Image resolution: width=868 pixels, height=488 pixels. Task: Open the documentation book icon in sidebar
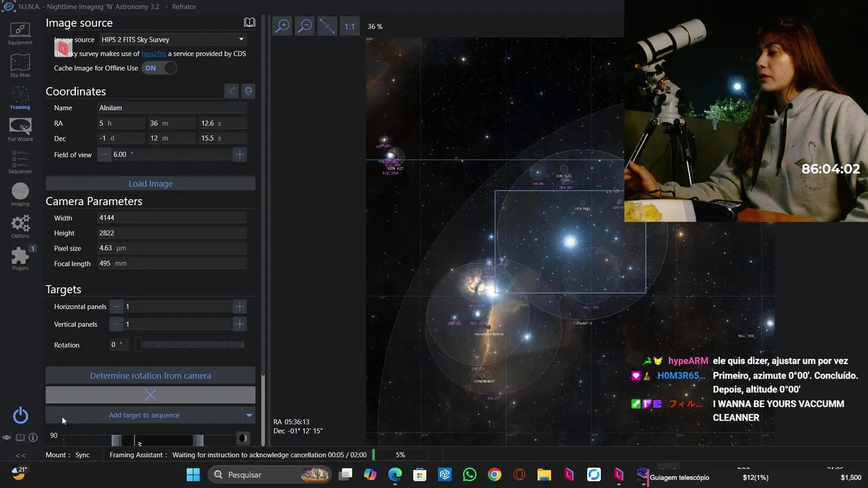coord(20,438)
